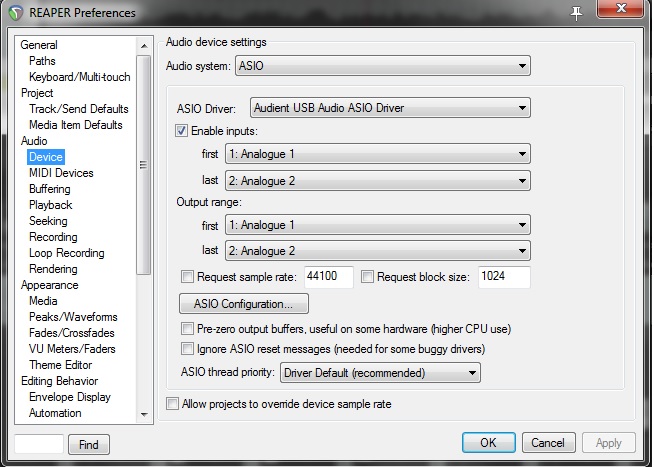Click the REAPER logo icon in title bar
Screen dimensions: 654x467
point(15,13)
